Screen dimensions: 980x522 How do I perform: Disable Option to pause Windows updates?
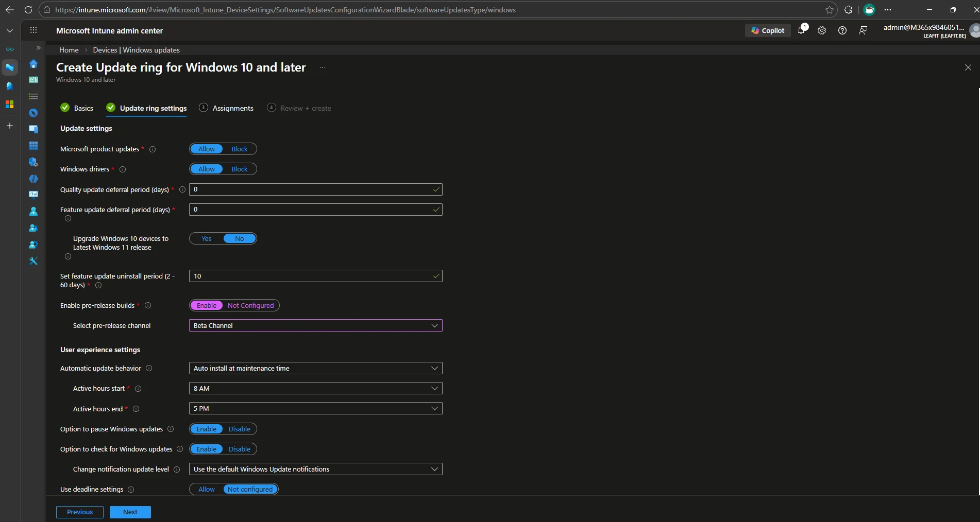[240, 429]
